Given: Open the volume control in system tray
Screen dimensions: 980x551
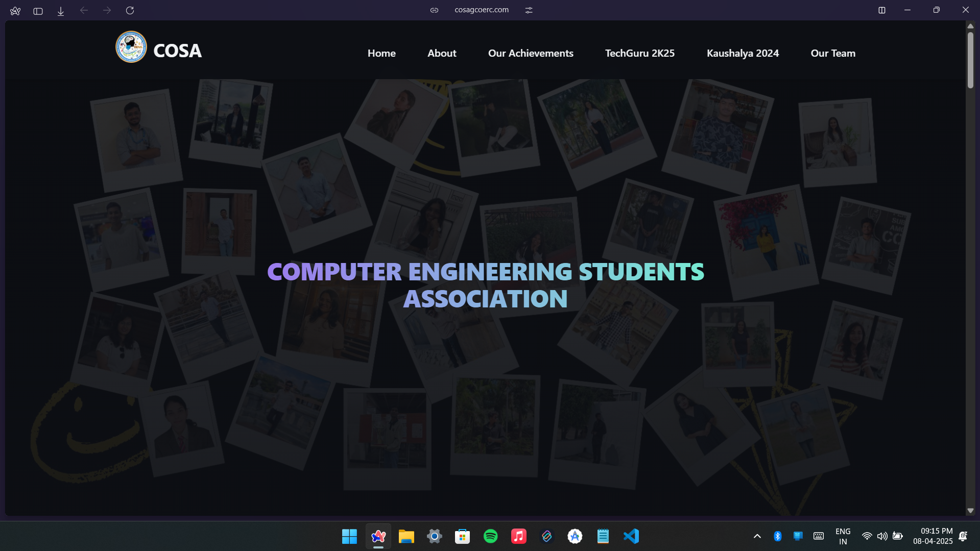Looking at the screenshot, I should (x=882, y=536).
